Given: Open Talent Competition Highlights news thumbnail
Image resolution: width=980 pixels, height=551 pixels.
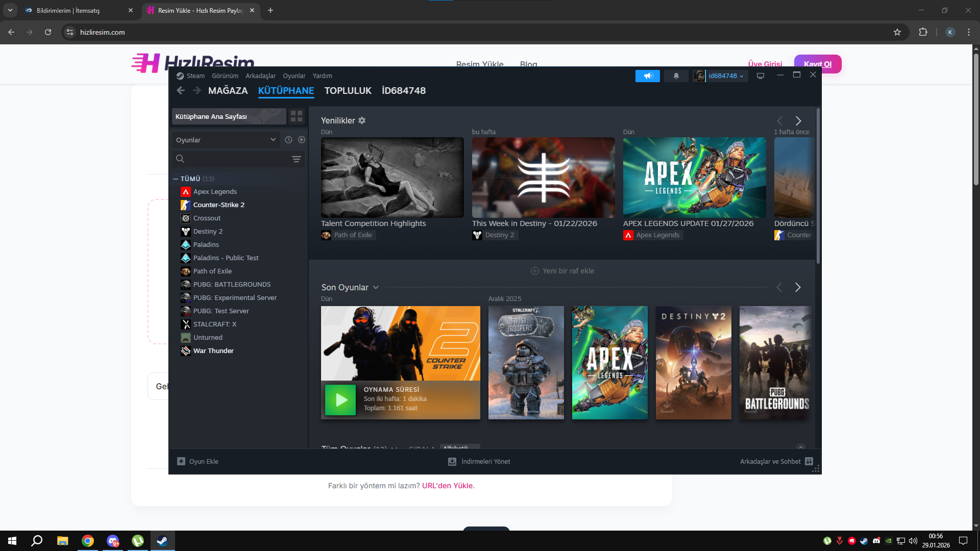Looking at the screenshot, I should pyautogui.click(x=393, y=178).
